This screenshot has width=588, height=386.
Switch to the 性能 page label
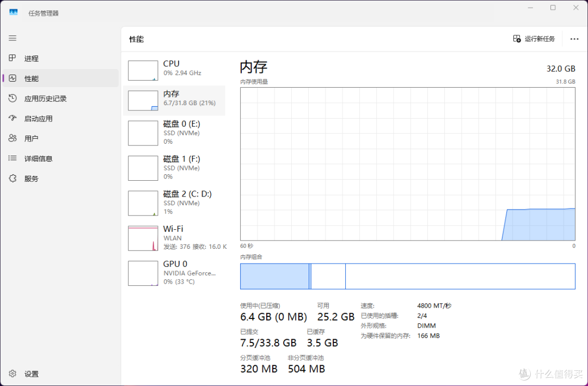[32, 78]
